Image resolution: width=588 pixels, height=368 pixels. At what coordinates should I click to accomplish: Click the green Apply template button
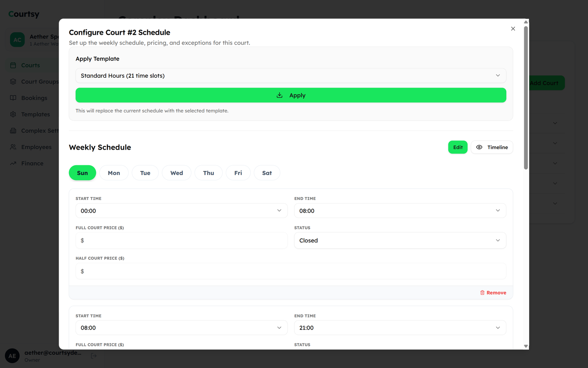click(x=291, y=95)
